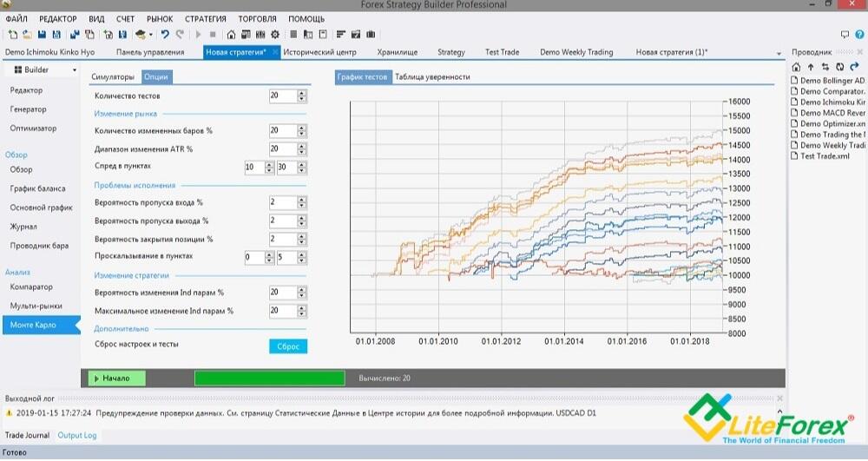Click the graduation cap icon in toolbar
The image size is (868, 461).
click(141, 35)
